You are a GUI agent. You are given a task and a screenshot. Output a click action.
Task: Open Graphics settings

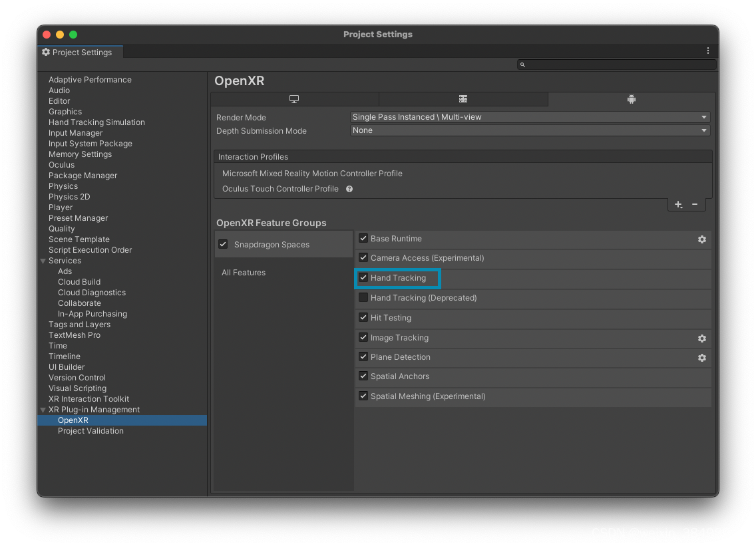click(x=65, y=112)
